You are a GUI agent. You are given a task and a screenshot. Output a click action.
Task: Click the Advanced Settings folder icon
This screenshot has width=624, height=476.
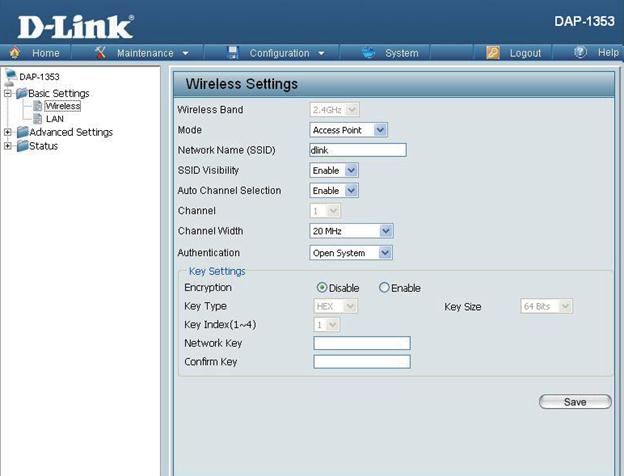[x=22, y=132]
